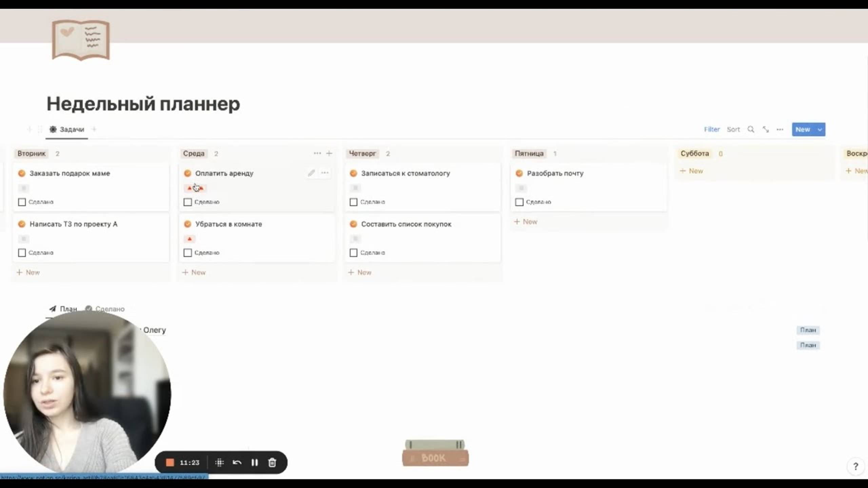
Task: Open the Filter options
Action: pyautogui.click(x=712, y=129)
